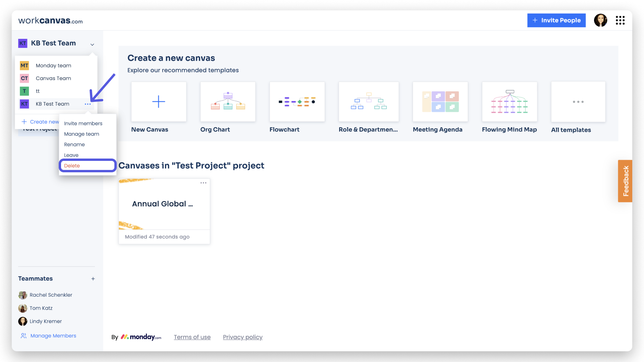The height and width of the screenshot is (362, 644).
Task: Click the user profile picture
Action: (600, 20)
